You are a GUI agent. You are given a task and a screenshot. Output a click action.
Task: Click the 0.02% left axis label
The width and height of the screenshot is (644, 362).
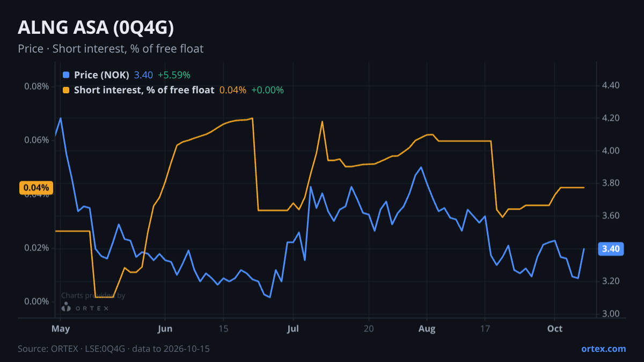click(37, 248)
